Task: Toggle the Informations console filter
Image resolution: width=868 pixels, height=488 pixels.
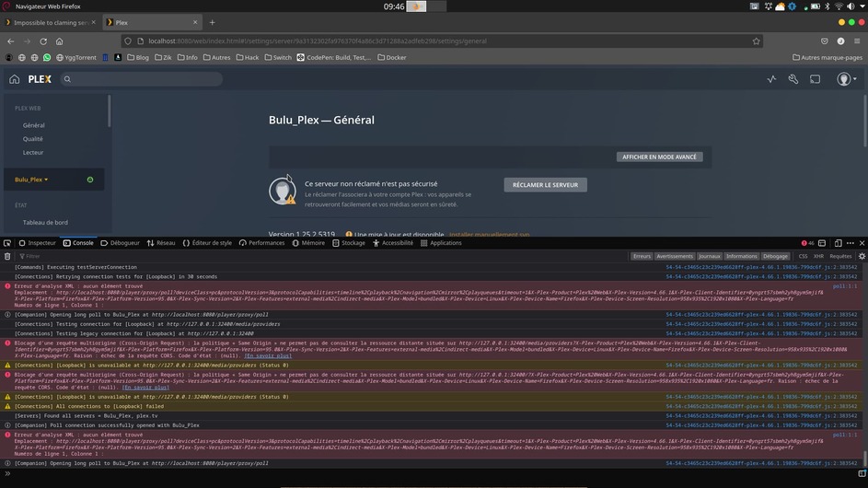Action: click(741, 256)
